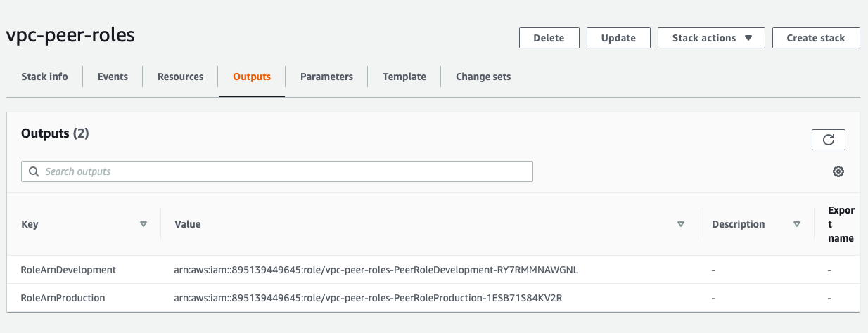Open the Events tab

point(113,77)
